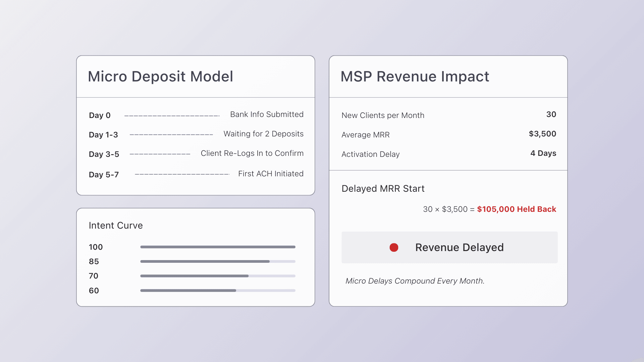
Task: Click the $105,000 Held Back red text
Action: 517,209
